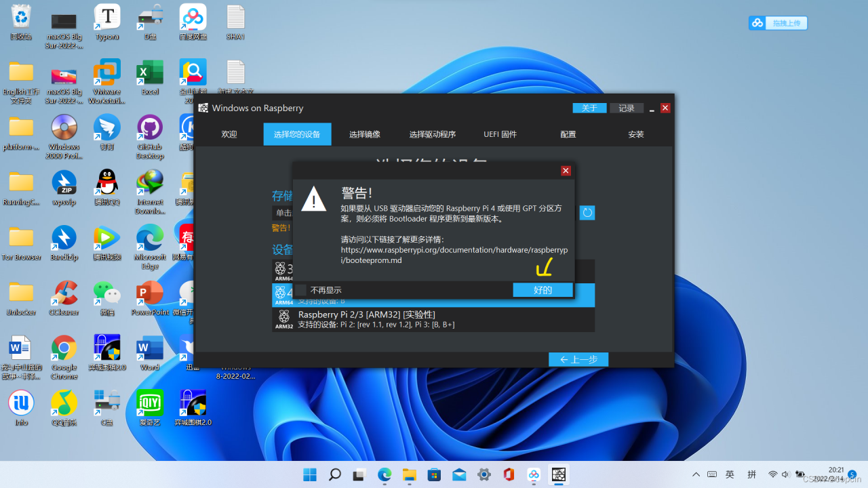The image size is (868, 488).
Task: Open the volume control in system tray
Action: point(785,474)
